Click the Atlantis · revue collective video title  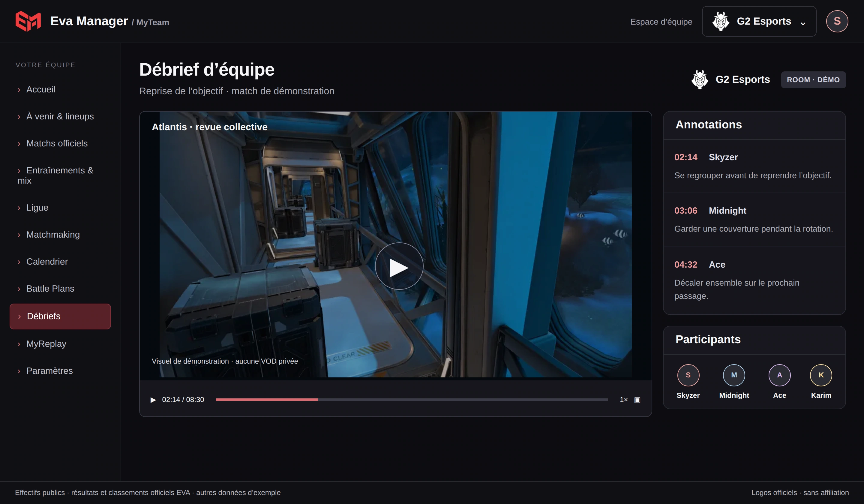coord(209,127)
